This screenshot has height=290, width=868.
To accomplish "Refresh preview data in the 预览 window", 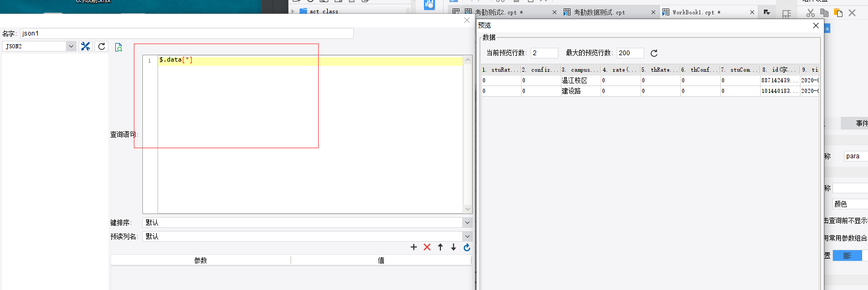I will tap(654, 53).
